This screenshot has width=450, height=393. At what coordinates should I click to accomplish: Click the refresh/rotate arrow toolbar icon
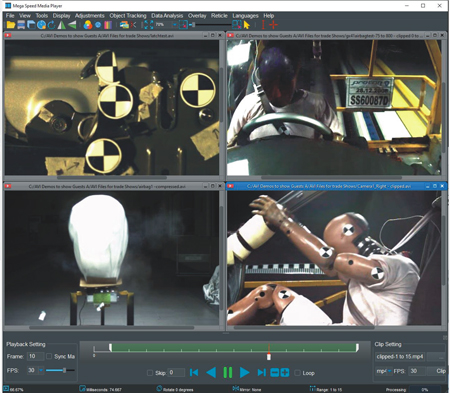[51, 25]
